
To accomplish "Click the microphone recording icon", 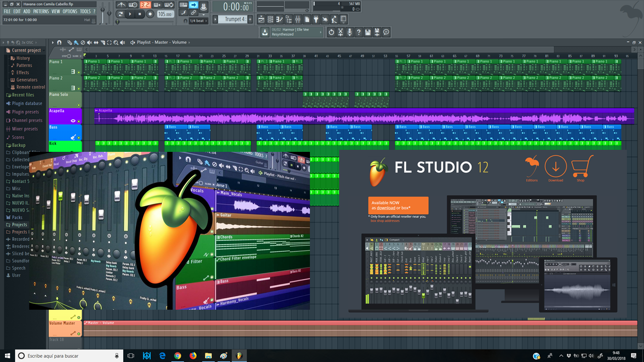I will [350, 32].
